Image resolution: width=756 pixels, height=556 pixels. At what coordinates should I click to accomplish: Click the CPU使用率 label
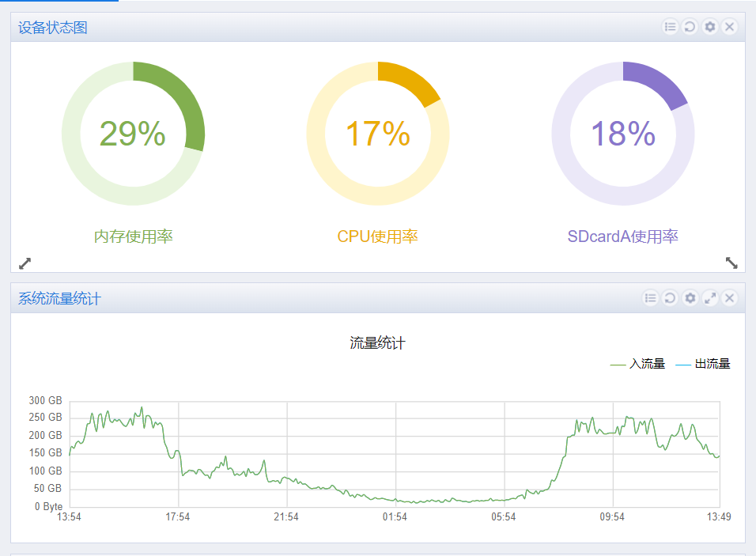pyautogui.click(x=377, y=236)
